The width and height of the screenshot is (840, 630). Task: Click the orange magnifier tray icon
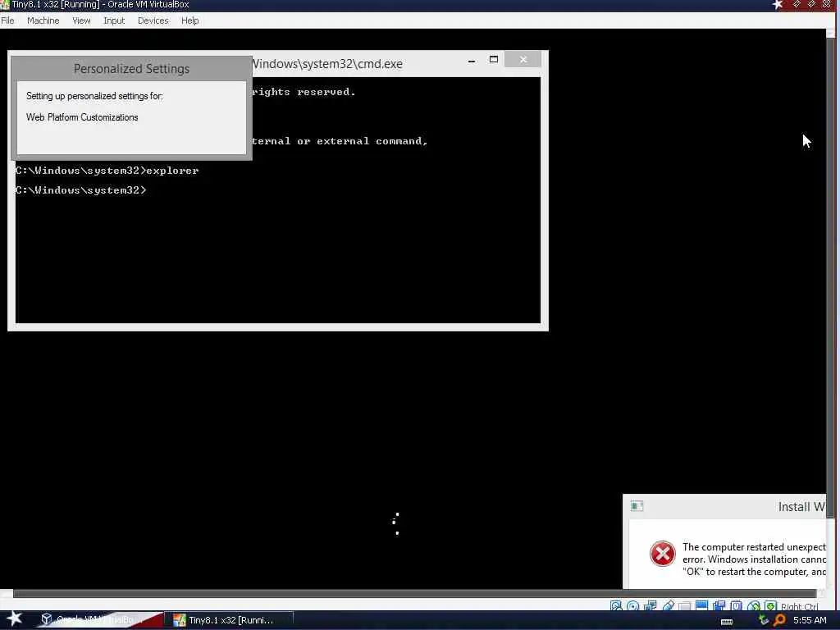click(779, 620)
